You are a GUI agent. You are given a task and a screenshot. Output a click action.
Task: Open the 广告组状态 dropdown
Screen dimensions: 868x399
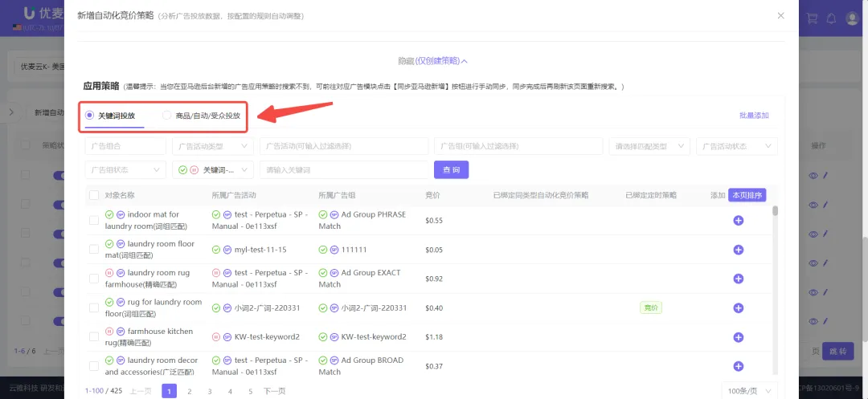pos(125,169)
